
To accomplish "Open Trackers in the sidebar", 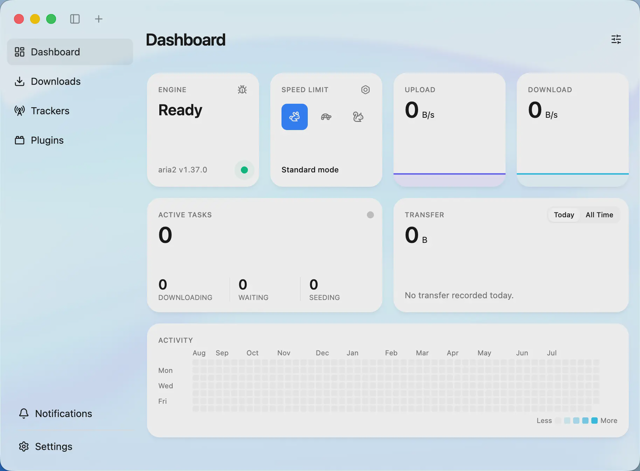I will (70, 111).
